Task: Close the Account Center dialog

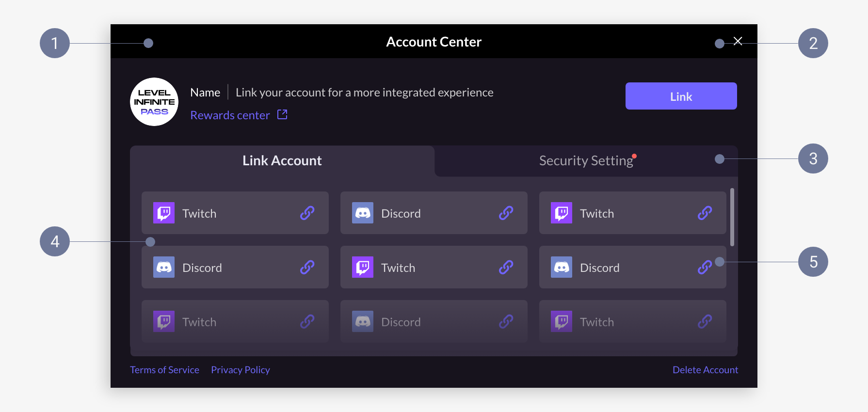Action: point(738,41)
